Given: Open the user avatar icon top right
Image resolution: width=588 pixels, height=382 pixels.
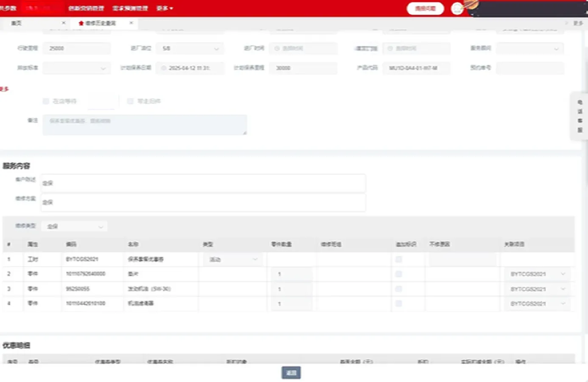Looking at the screenshot, I should 457,8.
